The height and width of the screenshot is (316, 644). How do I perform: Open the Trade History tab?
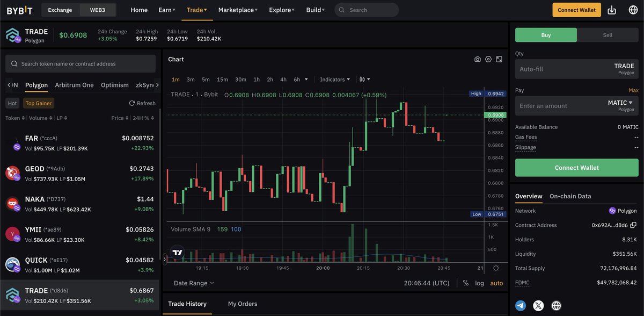pos(187,304)
